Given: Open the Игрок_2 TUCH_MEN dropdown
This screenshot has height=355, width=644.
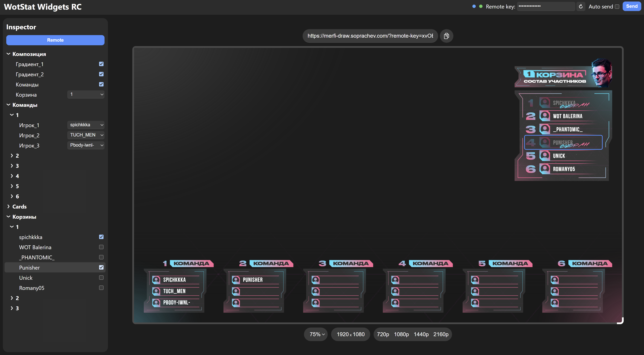Looking at the screenshot, I should pyautogui.click(x=86, y=135).
